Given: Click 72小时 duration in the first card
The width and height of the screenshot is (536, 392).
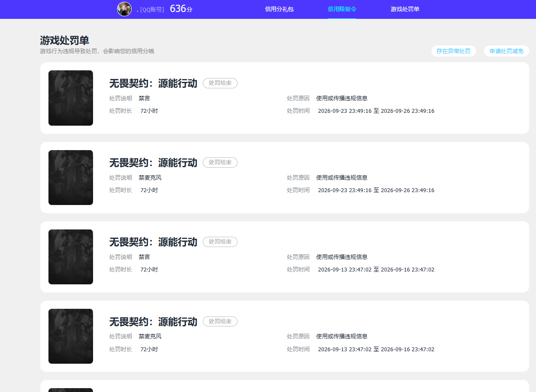Looking at the screenshot, I should click(x=149, y=111).
